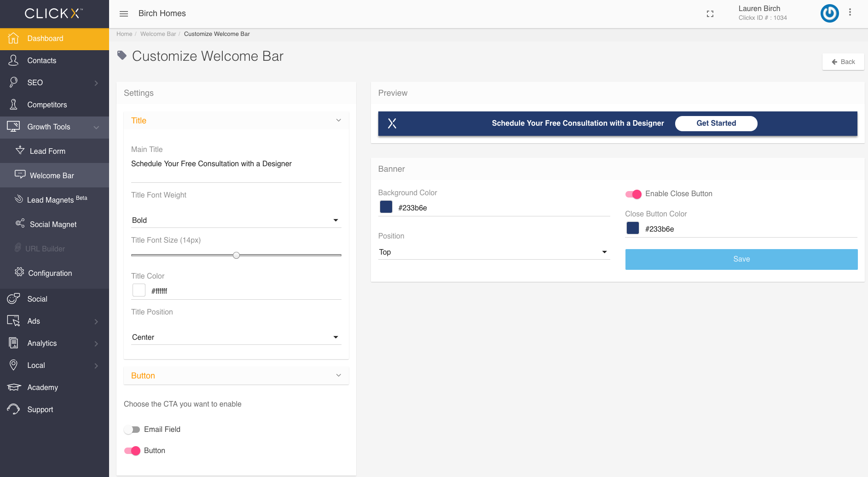Screen dimensions: 868x477
Task: Click the URL Builder link icon
Action: [x=17, y=248]
